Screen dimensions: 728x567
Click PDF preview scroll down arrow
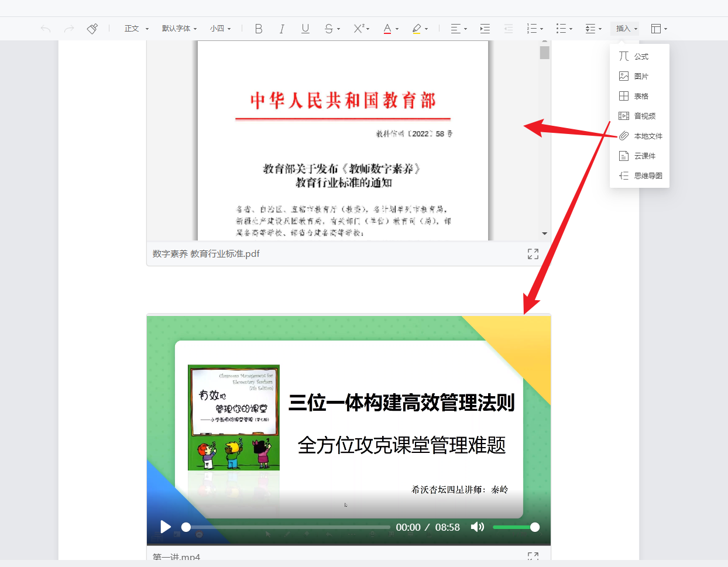[545, 233]
